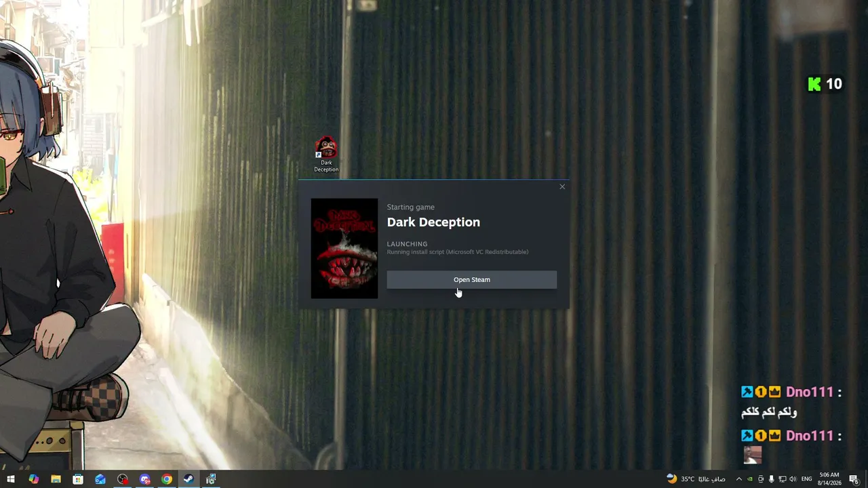This screenshot has width=868, height=488.
Task: Click the Dark Deception cover art thumbnail
Action: click(x=344, y=248)
